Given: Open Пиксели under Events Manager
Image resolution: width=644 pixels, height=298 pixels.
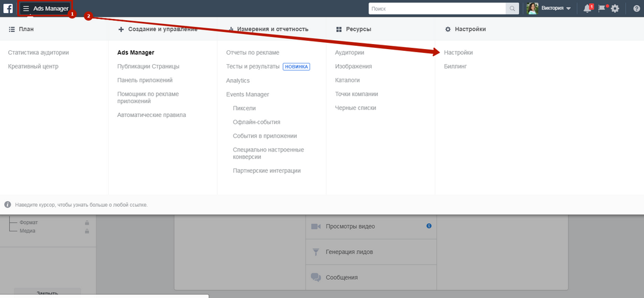Looking at the screenshot, I should click(x=245, y=108).
